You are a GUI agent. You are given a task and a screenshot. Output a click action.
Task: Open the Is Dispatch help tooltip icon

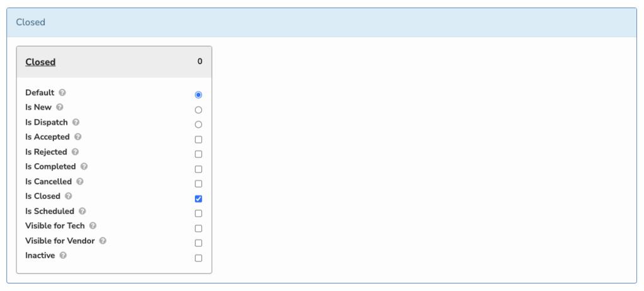tap(75, 122)
